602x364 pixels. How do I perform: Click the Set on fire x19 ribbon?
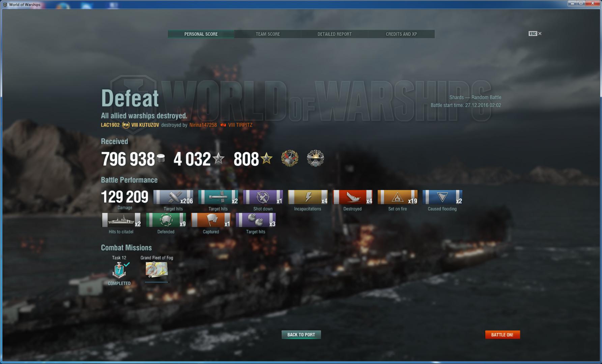(398, 197)
